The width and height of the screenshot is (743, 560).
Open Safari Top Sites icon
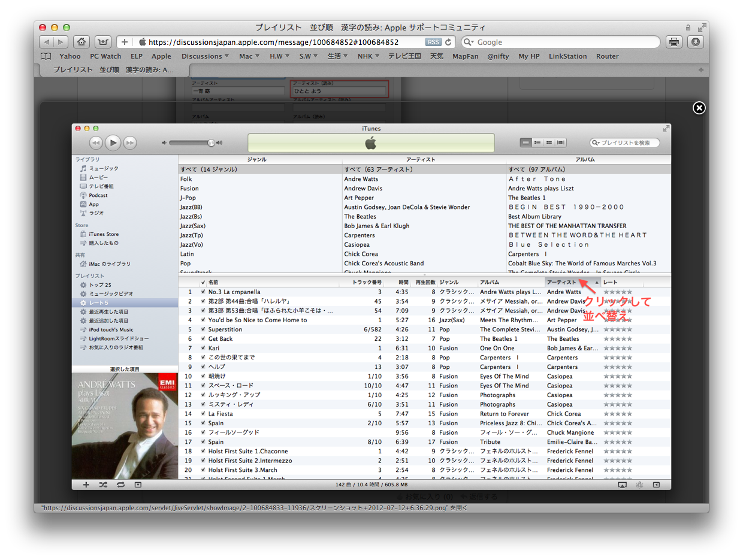[103, 42]
